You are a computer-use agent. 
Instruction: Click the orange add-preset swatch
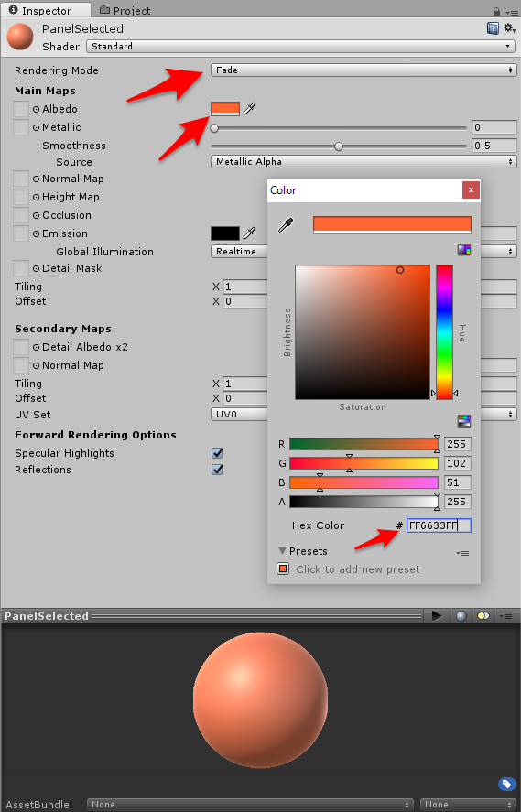click(283, 568)
